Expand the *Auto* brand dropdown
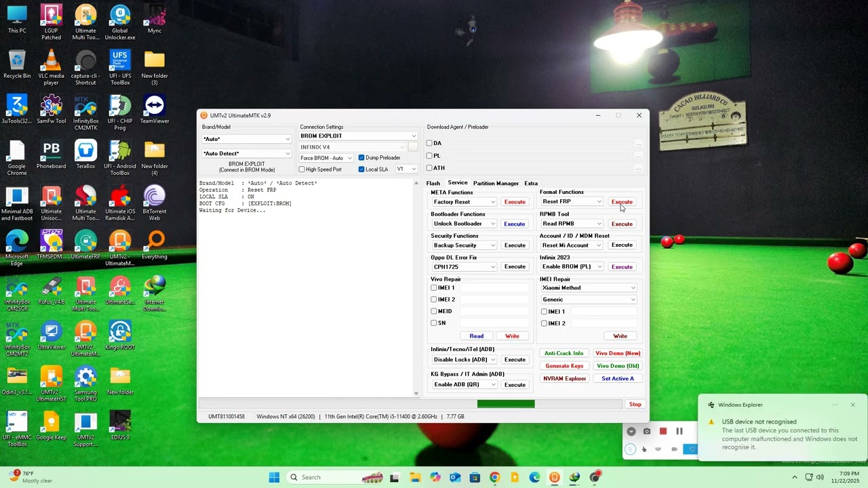Image resolution: width=868 pixels, height=488 pixels. click(247, 139)
